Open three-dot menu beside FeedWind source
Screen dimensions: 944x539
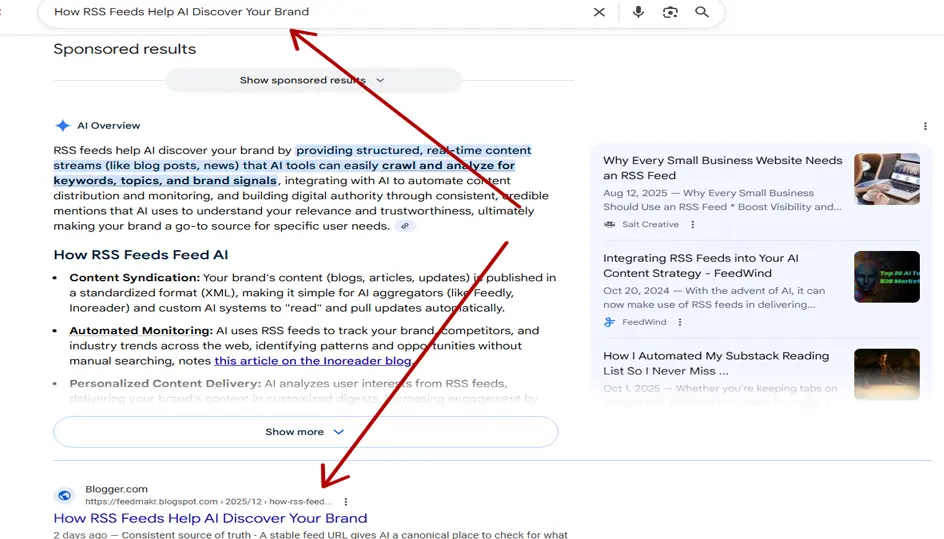680,322
